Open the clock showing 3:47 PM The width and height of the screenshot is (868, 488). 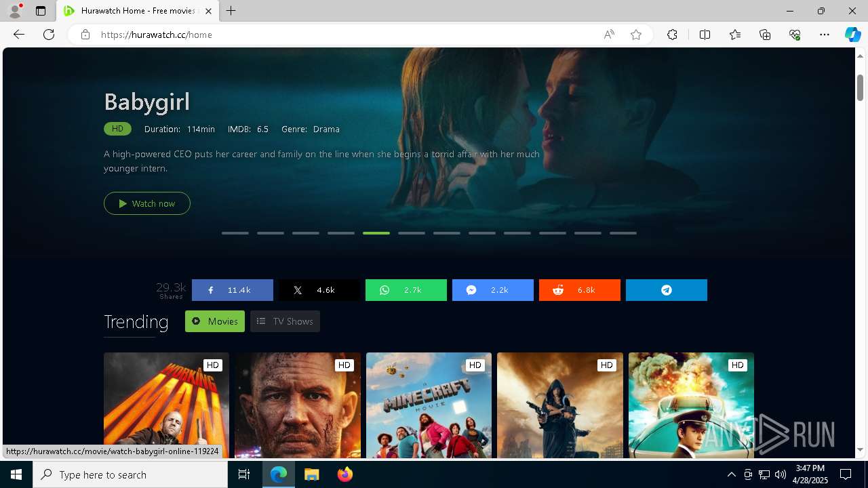[x=810, y=474]
